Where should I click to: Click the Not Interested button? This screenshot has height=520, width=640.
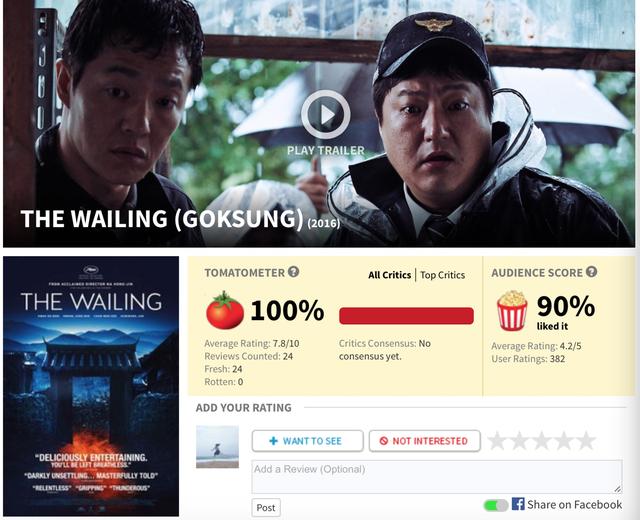(424, 441)
